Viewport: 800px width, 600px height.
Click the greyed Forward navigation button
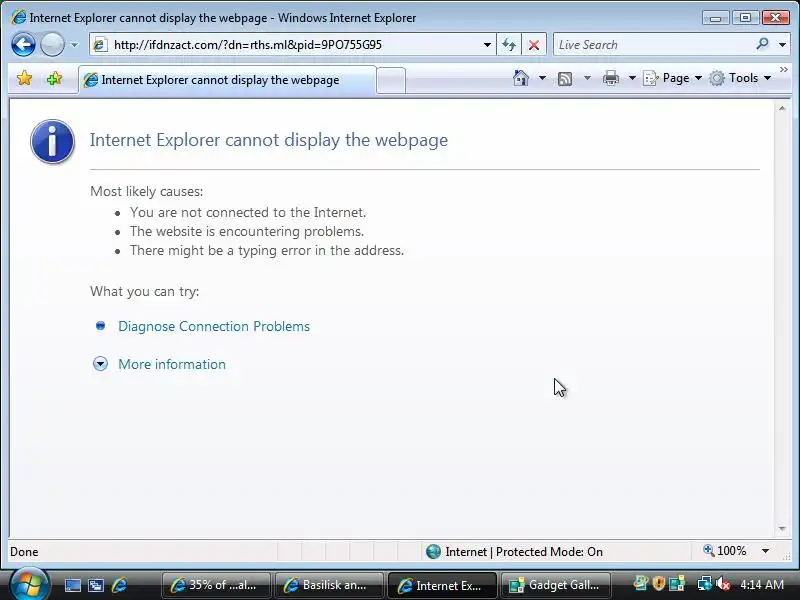point(52,44)
